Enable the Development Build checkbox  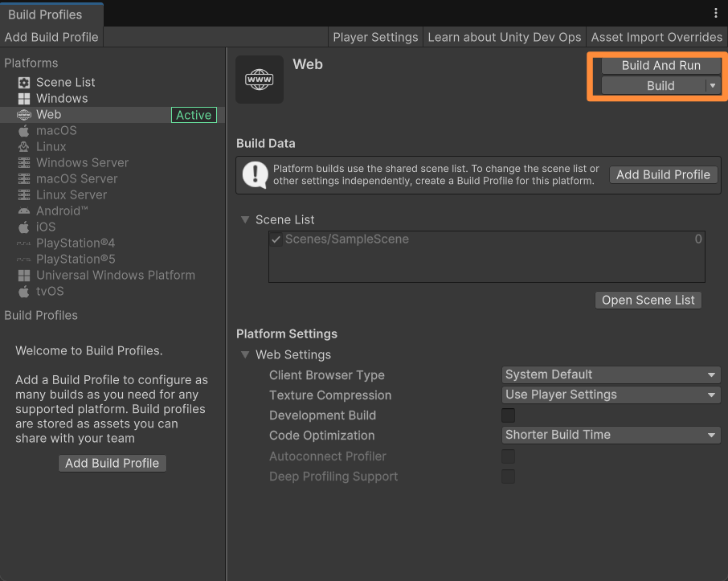(508, 415)
